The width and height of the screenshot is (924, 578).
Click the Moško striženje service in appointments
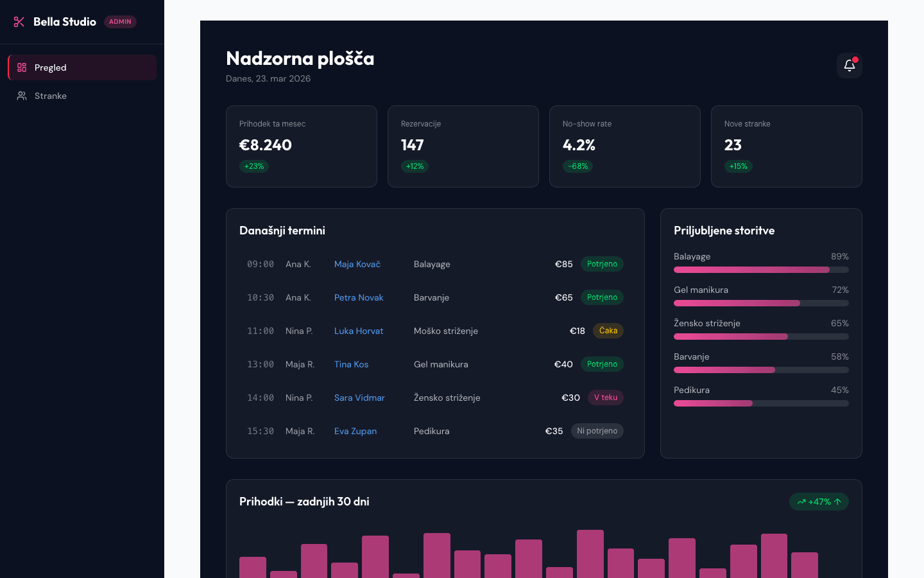click(446, 331)
